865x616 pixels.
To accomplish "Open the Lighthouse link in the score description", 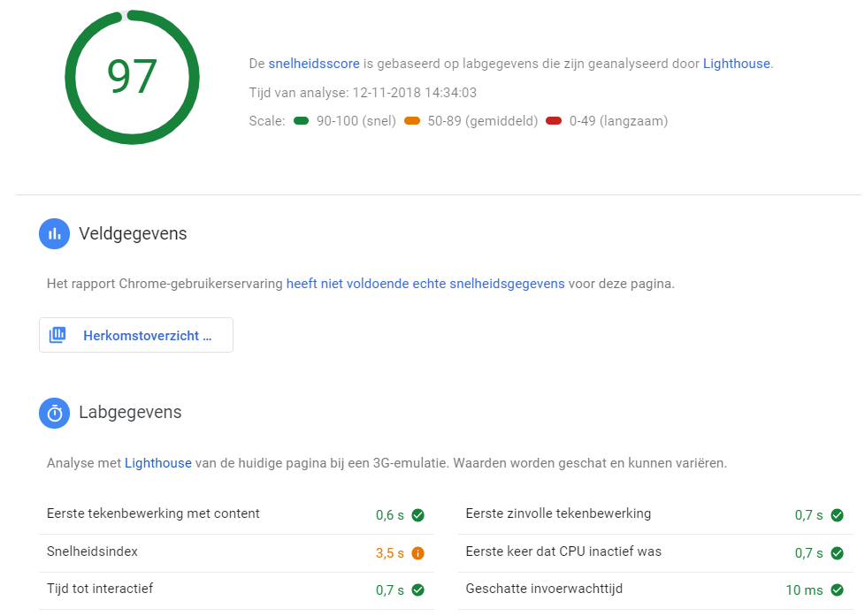I will (x=736, y=64).
